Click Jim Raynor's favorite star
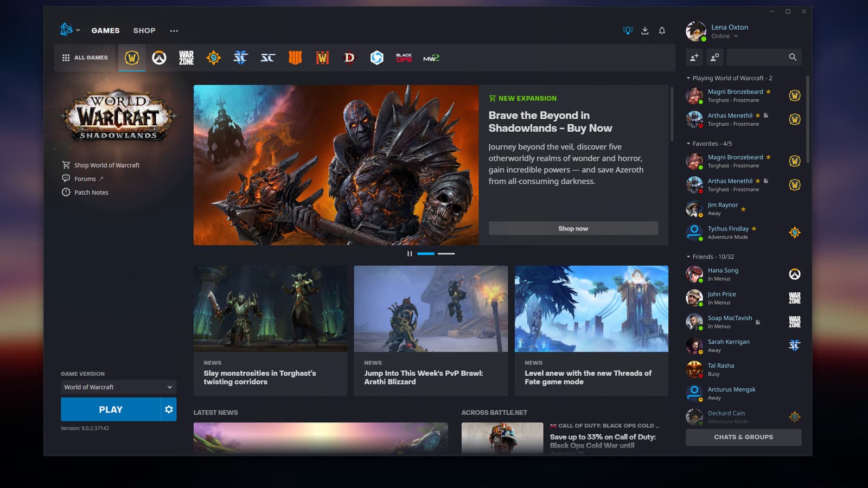This screenshot has height=488, width=868. [x=743, y=209]
